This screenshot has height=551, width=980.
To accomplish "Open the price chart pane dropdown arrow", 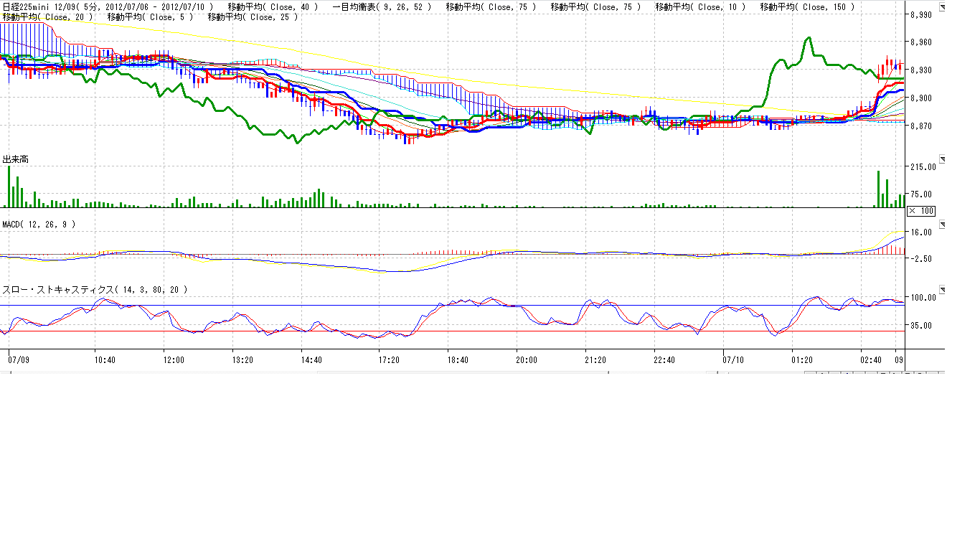I will click(943, 6).
